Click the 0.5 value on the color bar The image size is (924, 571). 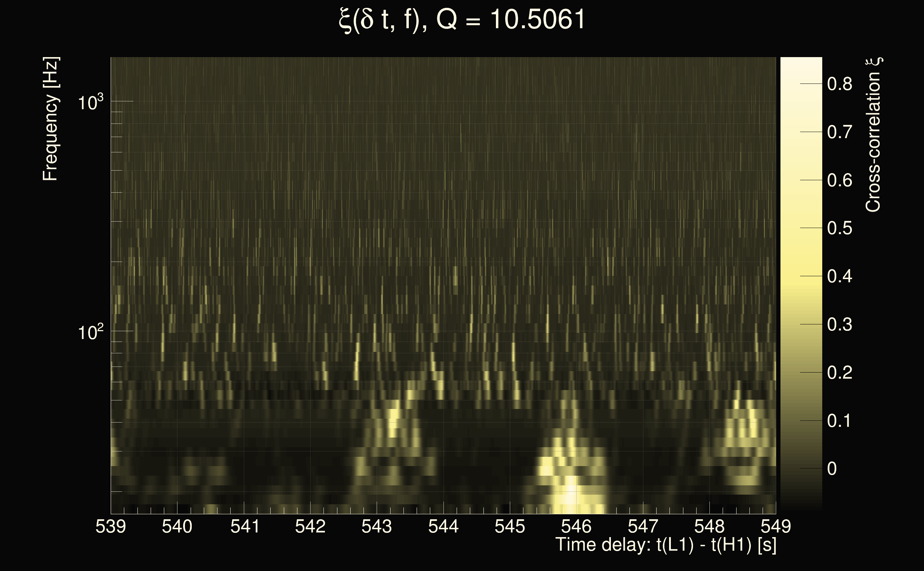(x=839, y=228)
